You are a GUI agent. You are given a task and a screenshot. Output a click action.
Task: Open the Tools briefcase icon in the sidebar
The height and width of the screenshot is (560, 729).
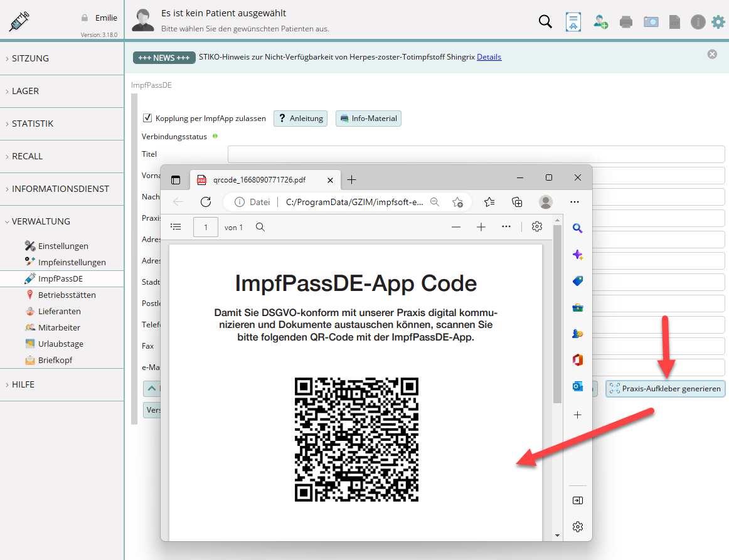[577, 307]
